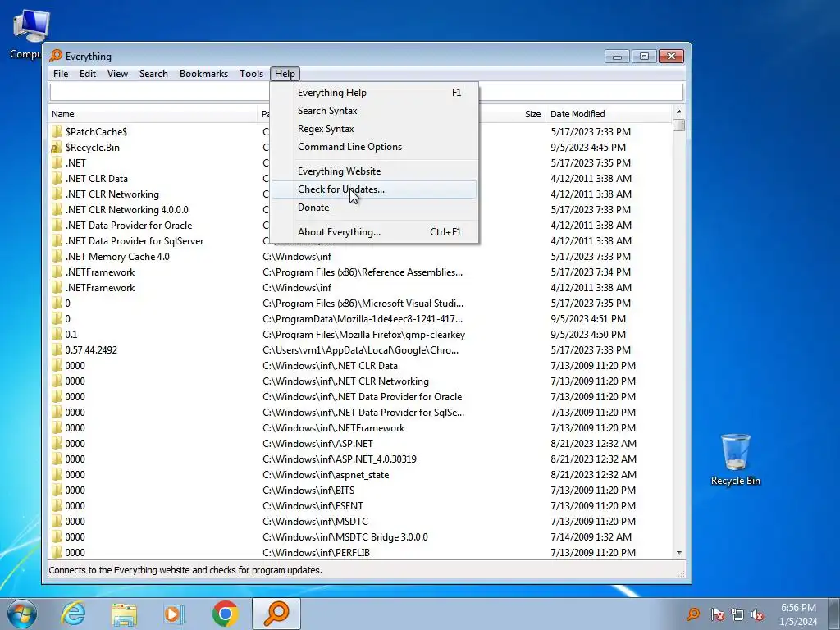Click the vertical scrollbar thumb
The image size is (840, 630).
click(x=679, y=125)
